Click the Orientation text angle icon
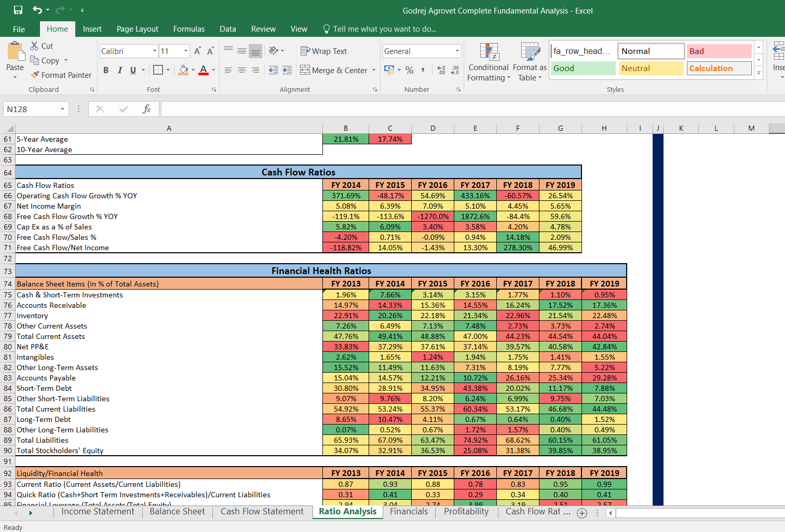 [274, 50]
